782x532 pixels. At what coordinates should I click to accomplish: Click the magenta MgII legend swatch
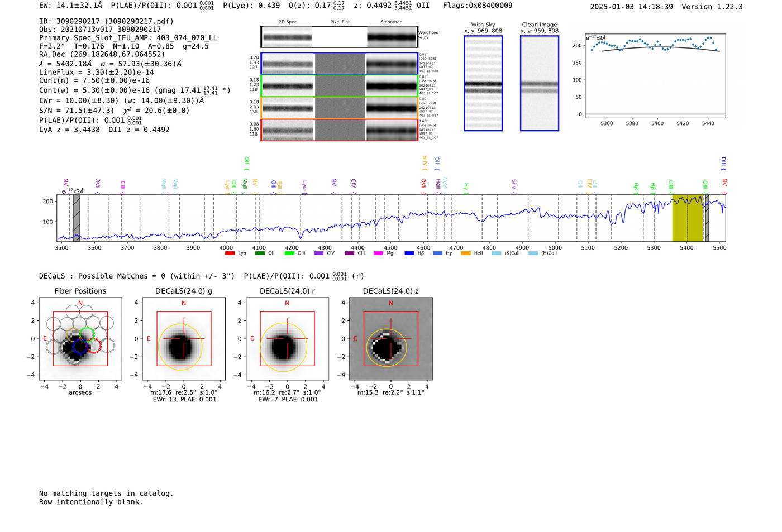[379, 253]
